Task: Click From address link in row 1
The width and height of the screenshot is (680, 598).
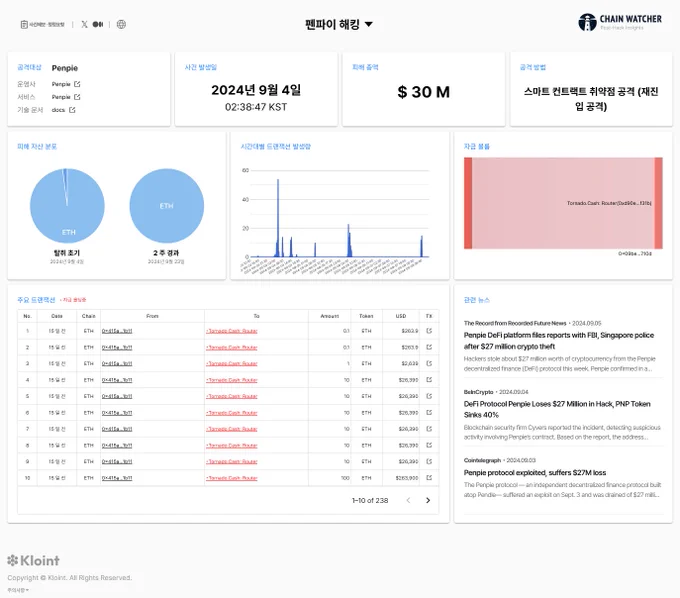Action: (117, 331)
